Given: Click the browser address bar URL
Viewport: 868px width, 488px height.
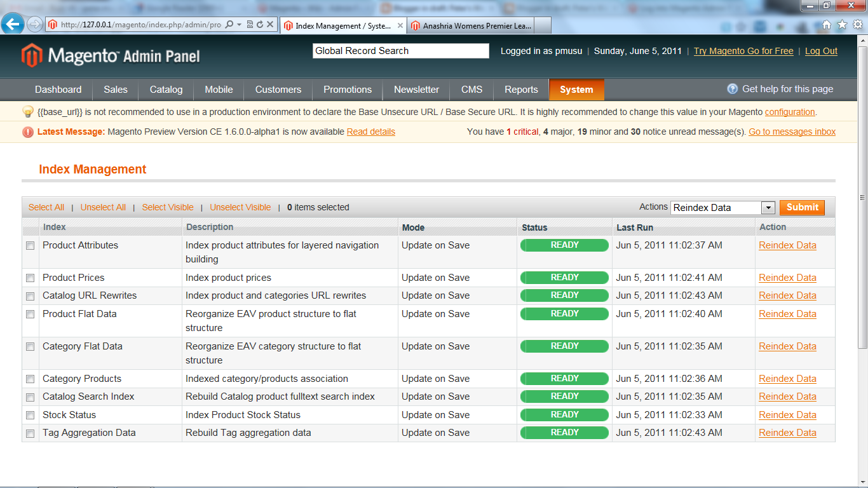Looking at the screenshot, I should pos(140,25).
